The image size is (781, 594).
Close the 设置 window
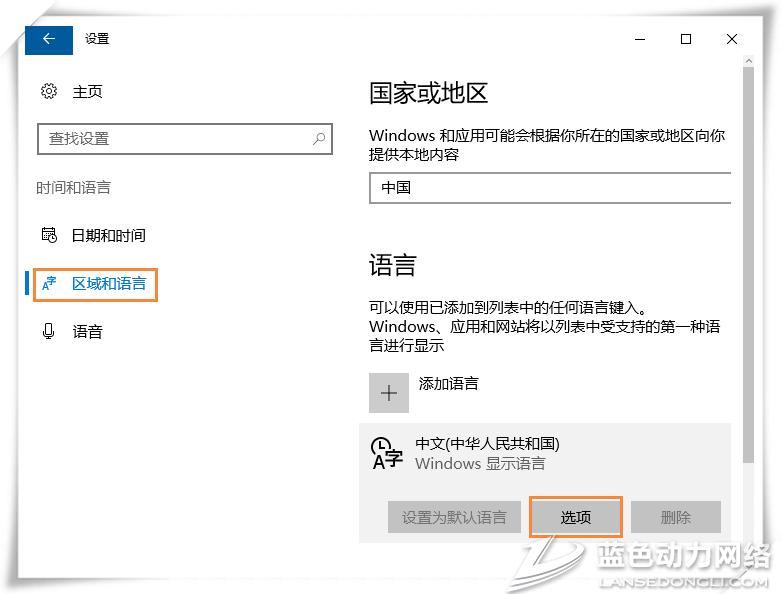732,39
